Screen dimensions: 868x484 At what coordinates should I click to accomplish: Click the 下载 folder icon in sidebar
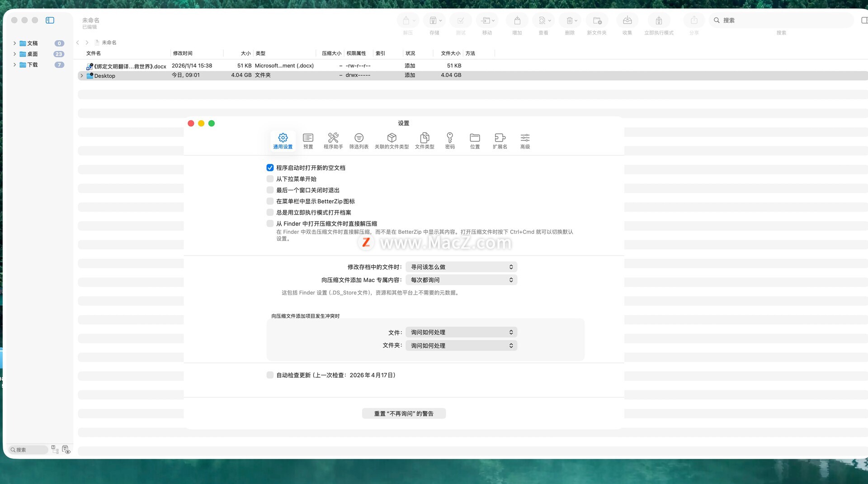[x=23, y=65]
